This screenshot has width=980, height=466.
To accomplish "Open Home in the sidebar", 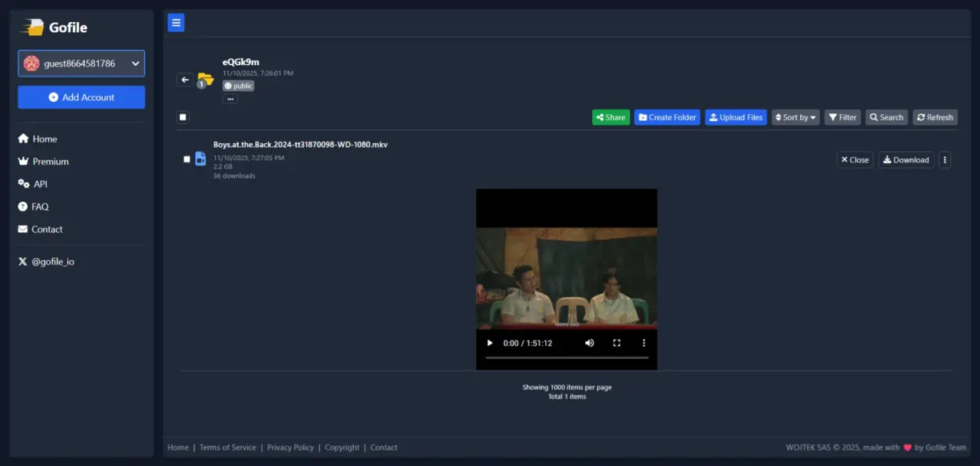I will pyautogui.click(x=38, y=139).
